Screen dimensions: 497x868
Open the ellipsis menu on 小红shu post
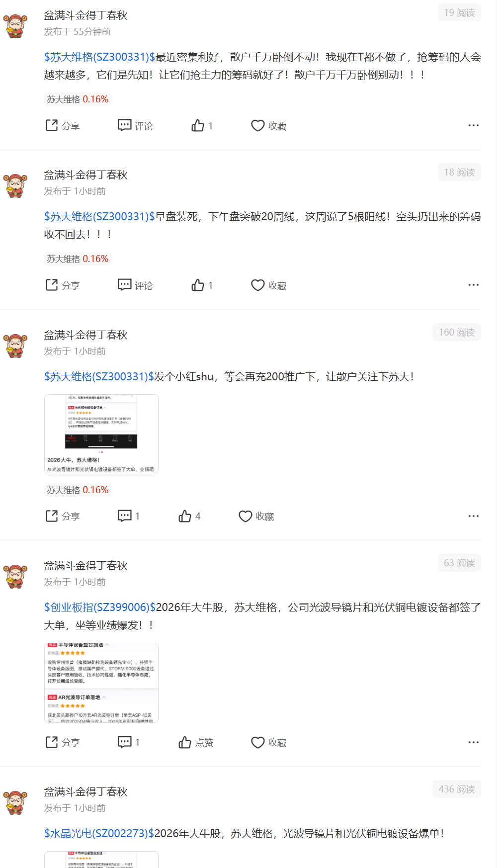pos(474,516)
